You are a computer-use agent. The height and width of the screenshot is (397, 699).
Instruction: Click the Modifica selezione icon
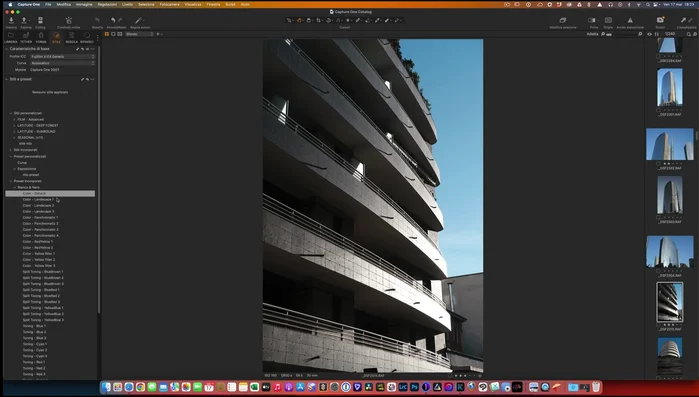[563, 20]
